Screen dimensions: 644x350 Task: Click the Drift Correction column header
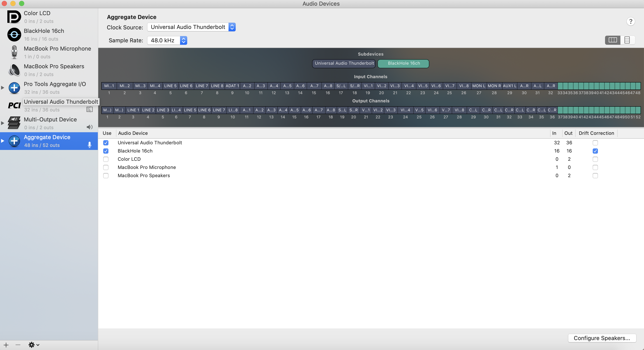596,133
